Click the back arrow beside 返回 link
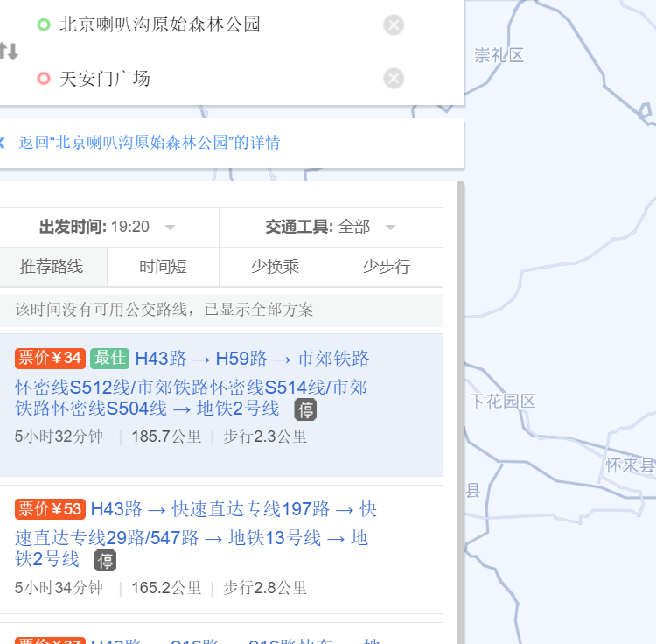The image size is (656, 644). [x=3, y=143]
